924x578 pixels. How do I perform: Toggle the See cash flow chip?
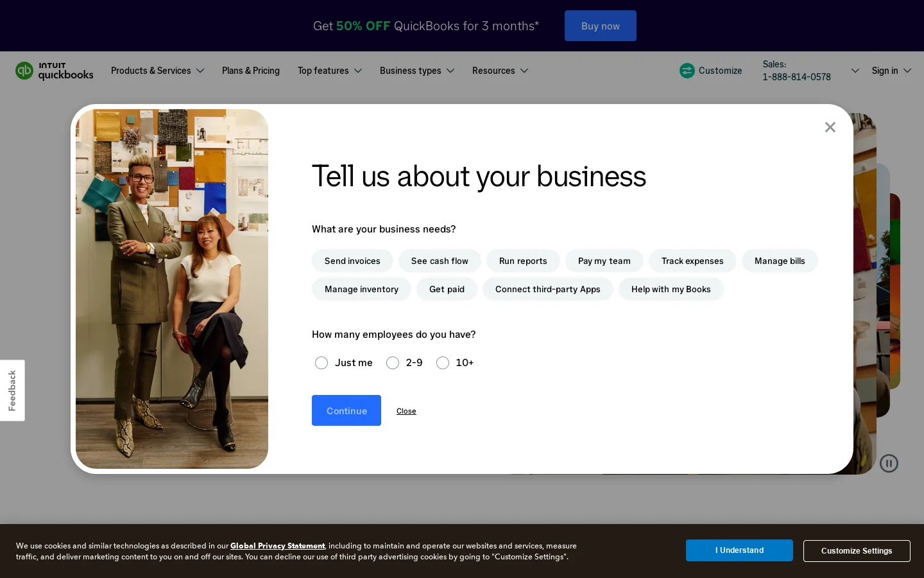(x=440, y=261)
